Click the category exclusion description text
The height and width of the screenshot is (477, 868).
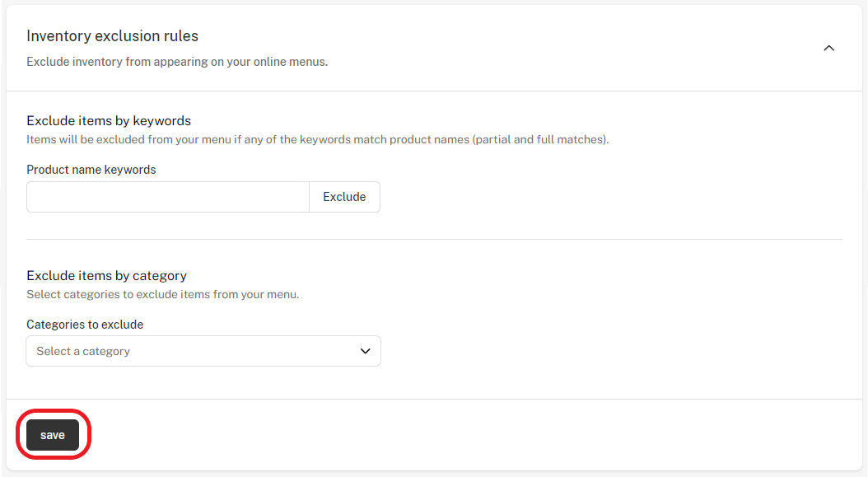click(161, 294)
